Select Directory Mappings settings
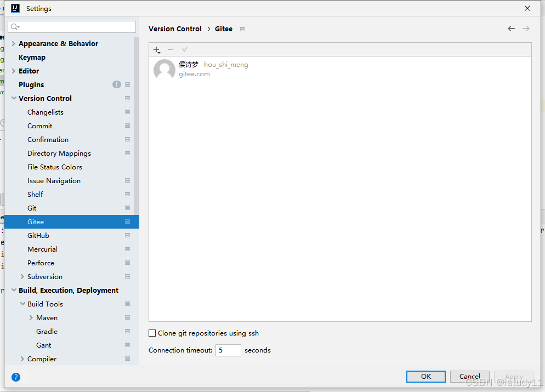 coord(59,154)
